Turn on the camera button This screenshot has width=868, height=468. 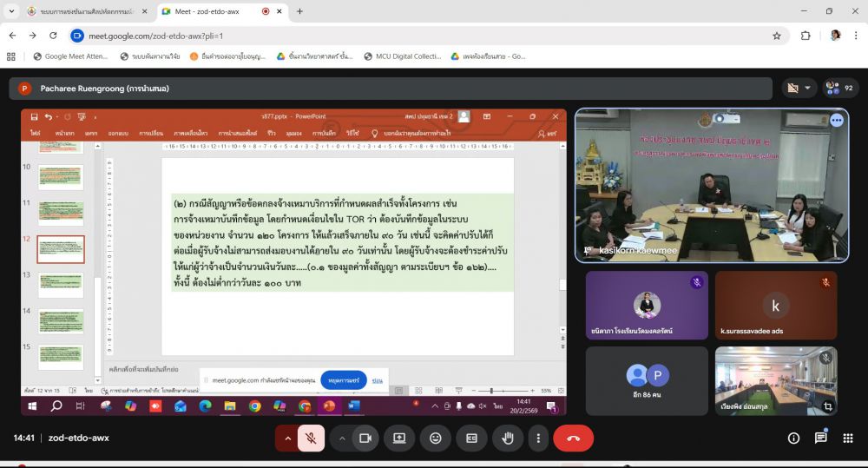(x=365, y=438)
